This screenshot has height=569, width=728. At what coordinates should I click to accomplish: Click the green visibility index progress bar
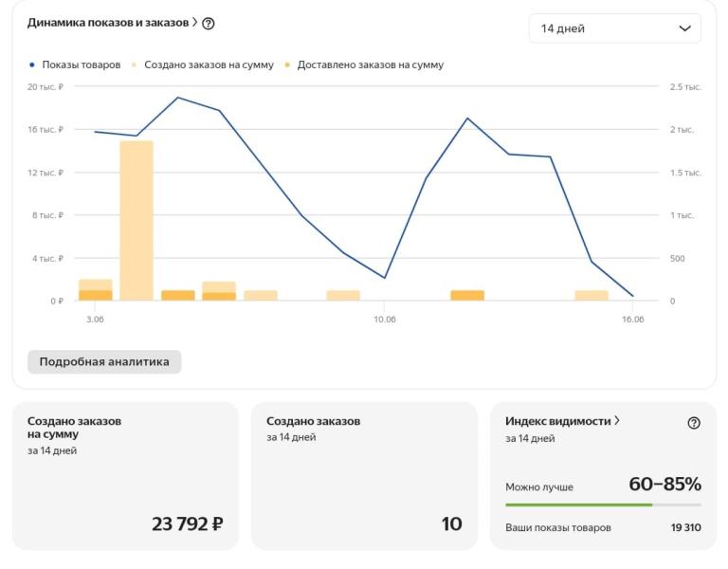coord(578,505)
